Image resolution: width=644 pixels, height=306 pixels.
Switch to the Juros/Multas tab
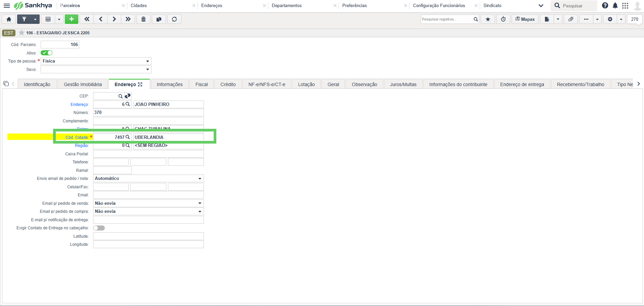coord(403,84)
